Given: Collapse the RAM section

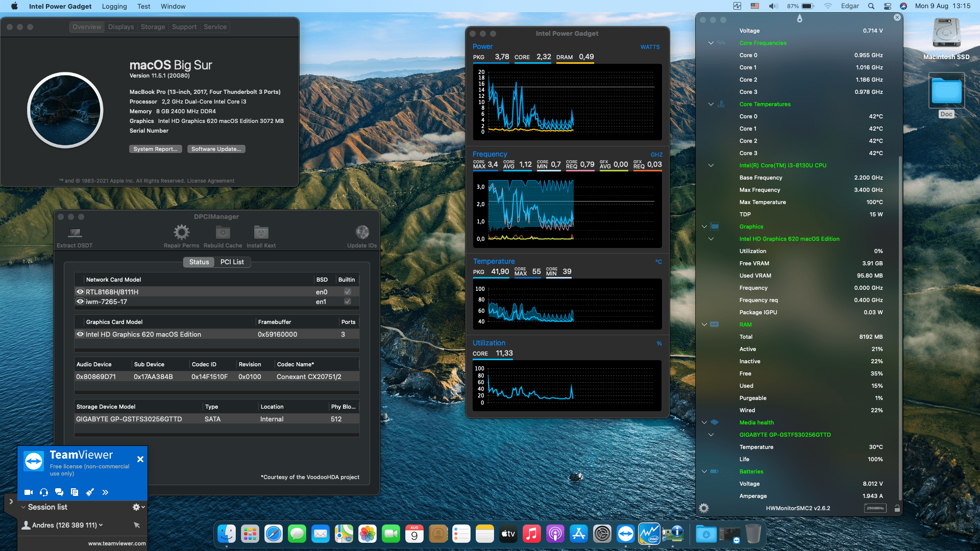Looking at the screenshot, I should point(704,324).
